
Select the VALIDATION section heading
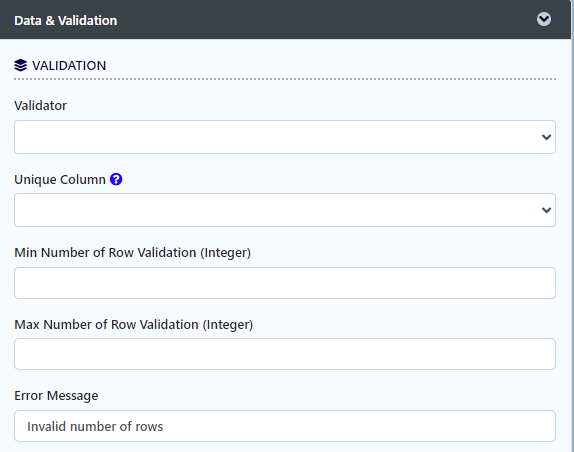click(69, 66)
